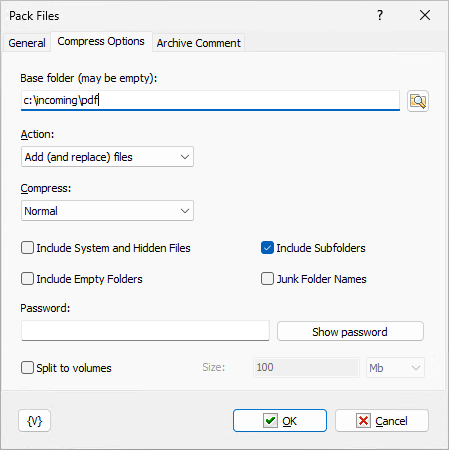
Task: Focus the Base folder text field
Action: [210, 100]
